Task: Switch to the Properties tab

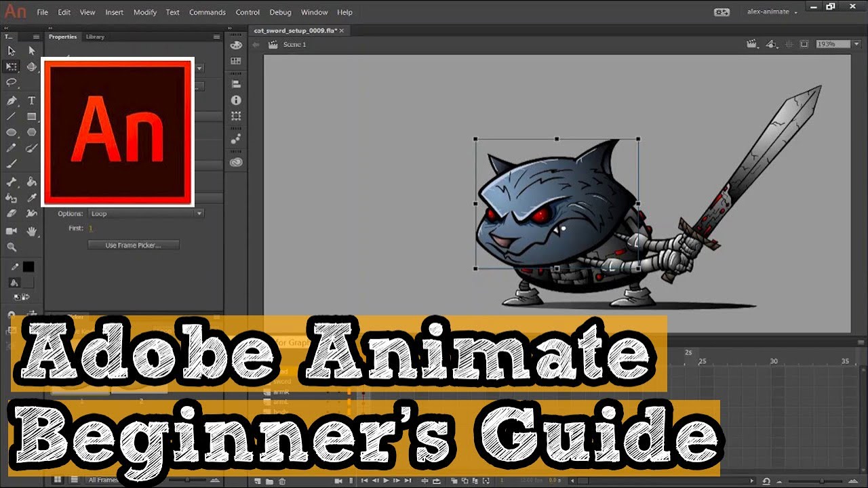Action: click(x=63, y=37)
